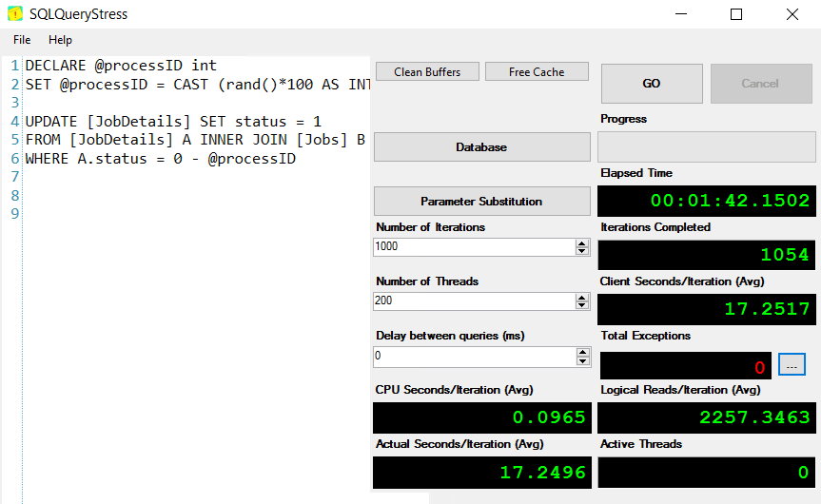The image size is (821, 504).
Task: Increase Delay between queries with up arrow
Action: click(x=582, y=352)
